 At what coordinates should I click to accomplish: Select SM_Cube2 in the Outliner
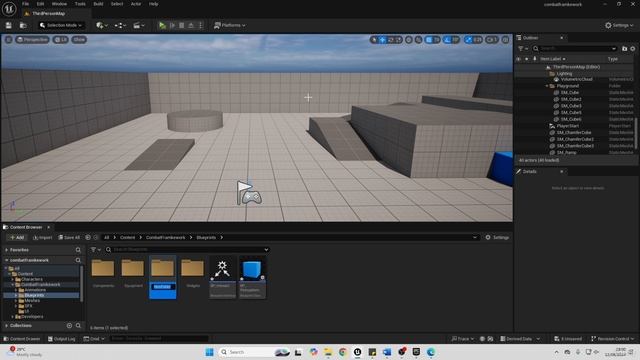tap(571, 99)
